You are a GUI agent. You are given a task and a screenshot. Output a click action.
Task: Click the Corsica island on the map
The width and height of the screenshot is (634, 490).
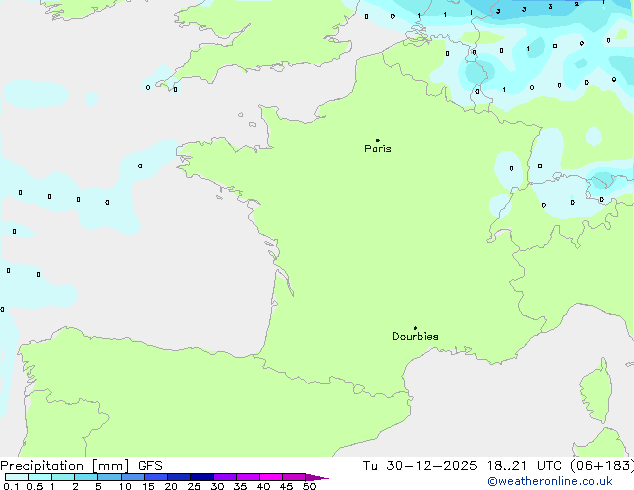point(594,388)
